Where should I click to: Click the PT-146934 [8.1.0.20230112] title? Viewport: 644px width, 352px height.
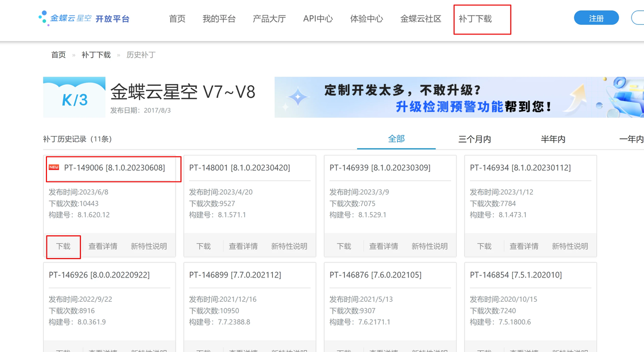point(520,168)
